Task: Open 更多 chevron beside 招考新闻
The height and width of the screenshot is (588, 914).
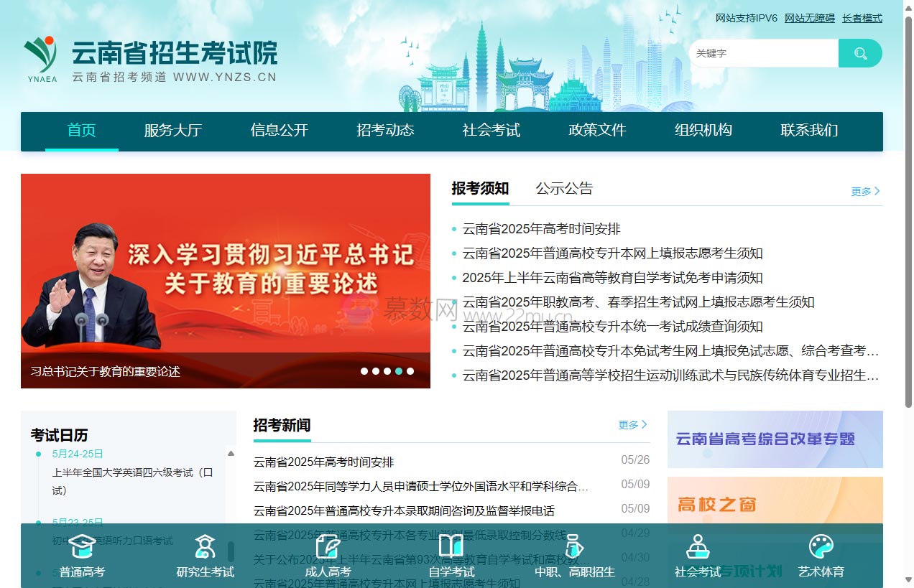Action: click(632, 424)
